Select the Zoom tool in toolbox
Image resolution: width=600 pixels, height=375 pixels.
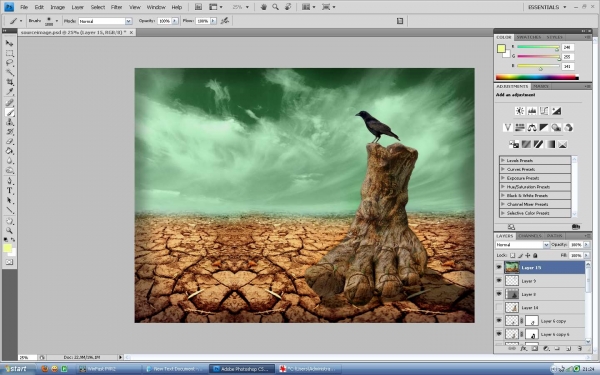tap(10, 231)
